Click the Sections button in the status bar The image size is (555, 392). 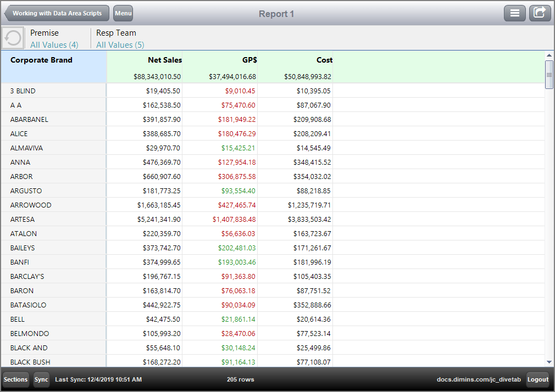coord(15,379)
